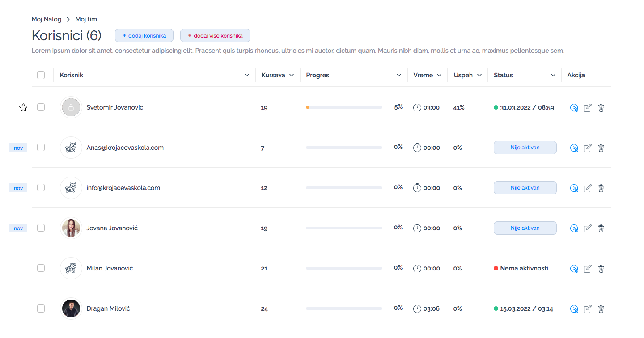The image size is (644, 338).
Task: Go to Moj Nalog breadcrumb
Action: [x=47, y=19]
